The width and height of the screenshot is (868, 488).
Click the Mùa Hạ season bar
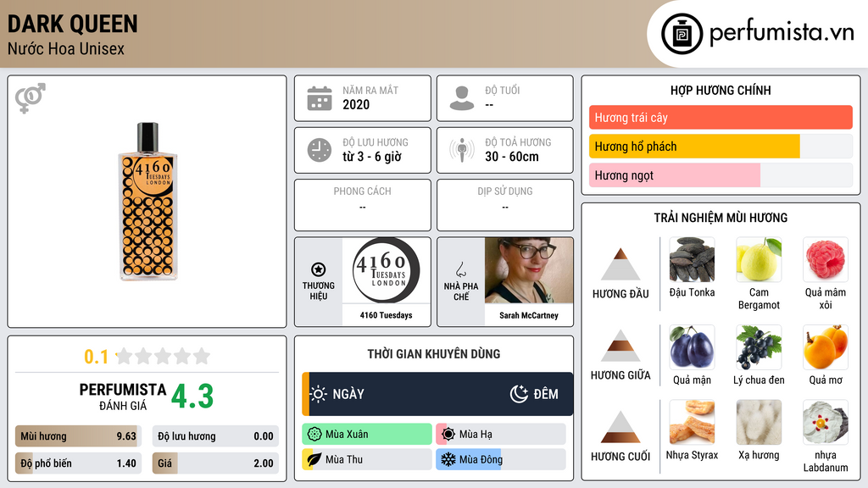point(501,435)
